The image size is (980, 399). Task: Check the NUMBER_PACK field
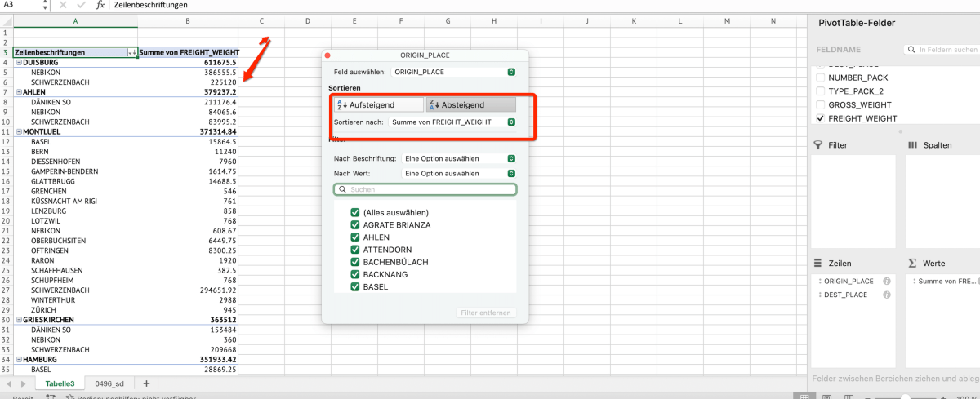coord(820,77)
